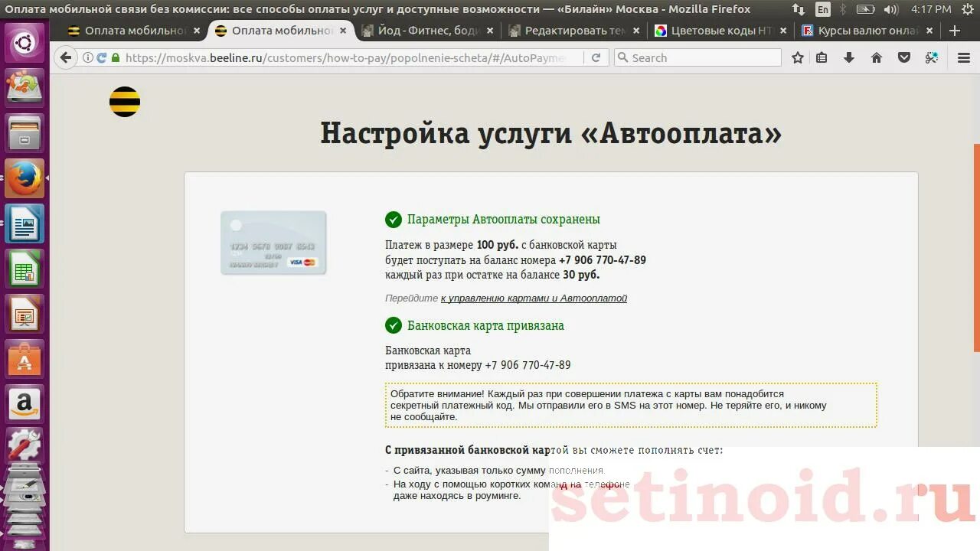Launch LibreOffice Writer from dock
980x551 pixels.
click(x=24, y=223)
